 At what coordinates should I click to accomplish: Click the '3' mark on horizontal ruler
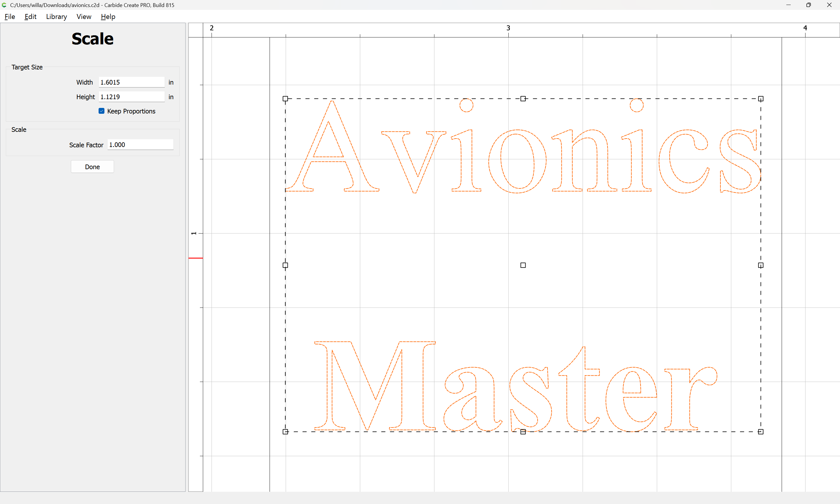pos(508,28)
